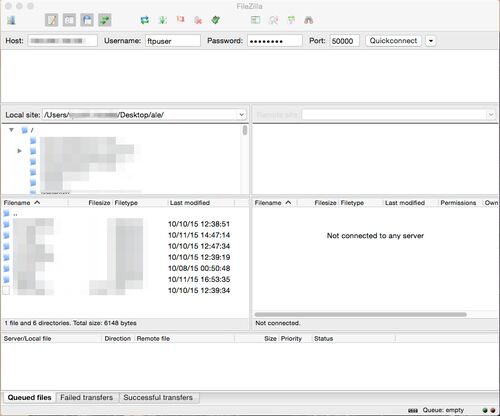
Task: Select the parent directory '..' entry
Action: (x=125, y=213)
